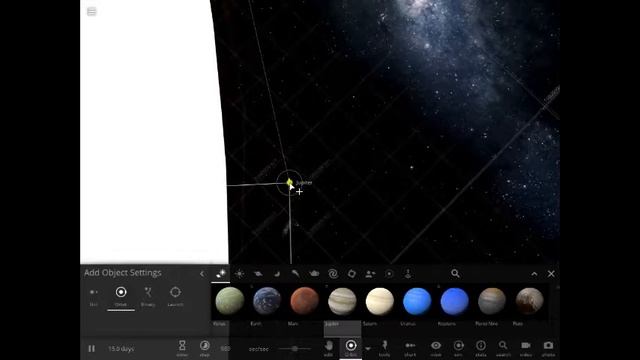Select the Earth planet thumbnail
The width and height of the screenshot is (640, 360).
[267, 301]
